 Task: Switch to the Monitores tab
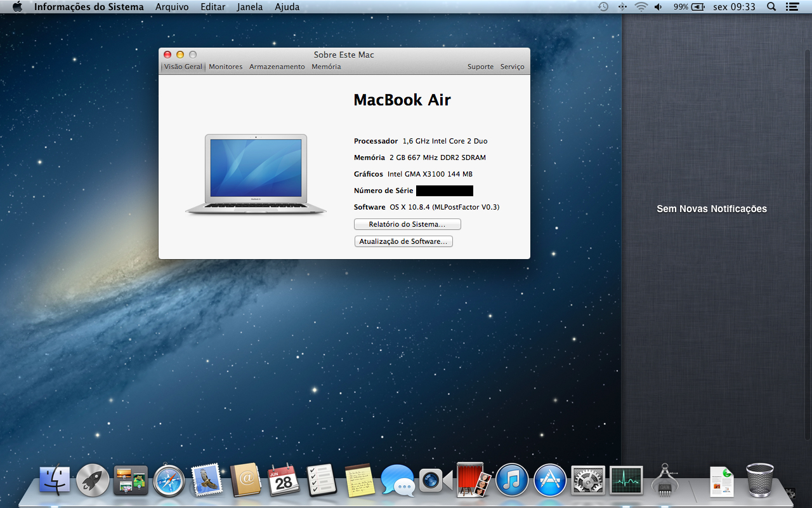coord(226,67)
